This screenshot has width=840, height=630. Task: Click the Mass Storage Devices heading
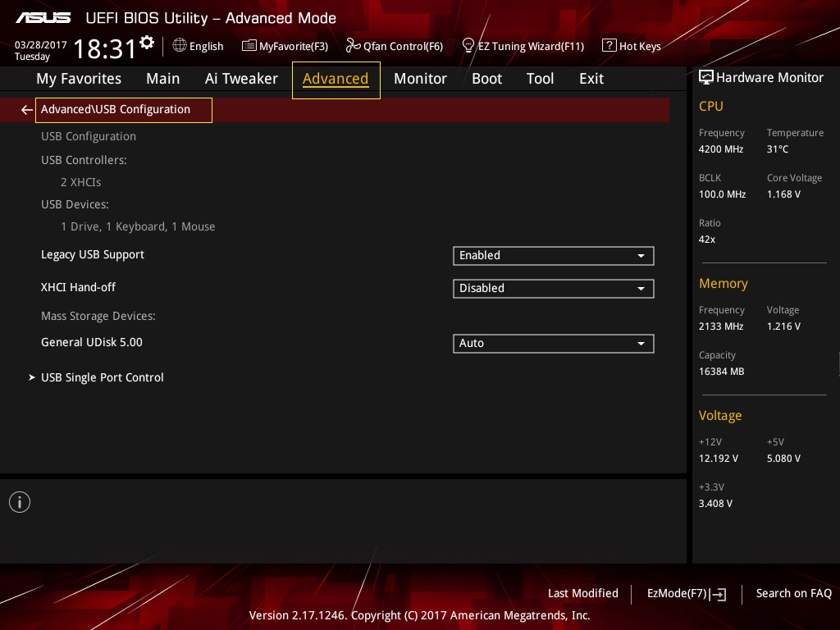point(98,316)
